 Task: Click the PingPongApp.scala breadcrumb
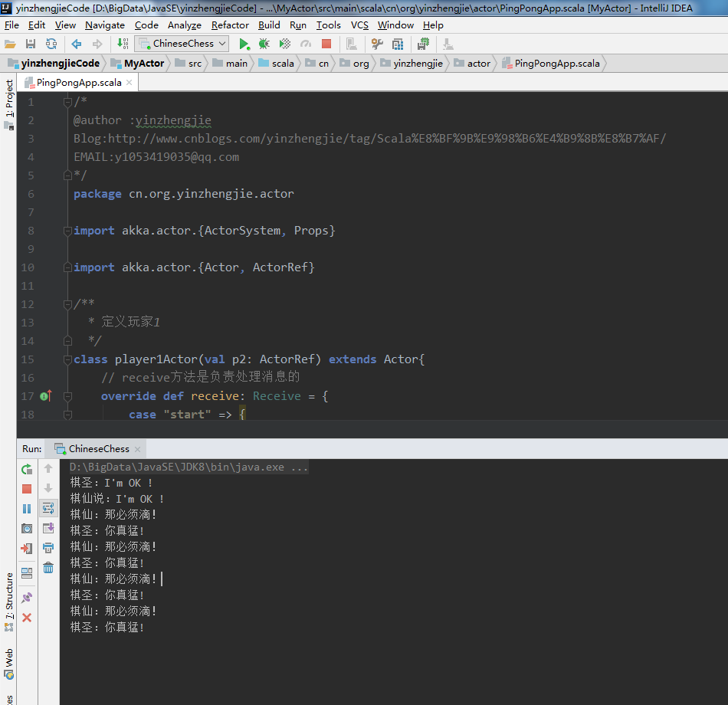tap(551, 63)
